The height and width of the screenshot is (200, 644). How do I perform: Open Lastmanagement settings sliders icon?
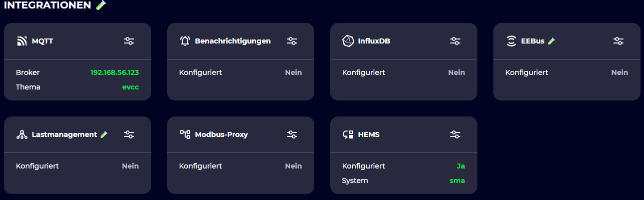(x=129, y=134)
